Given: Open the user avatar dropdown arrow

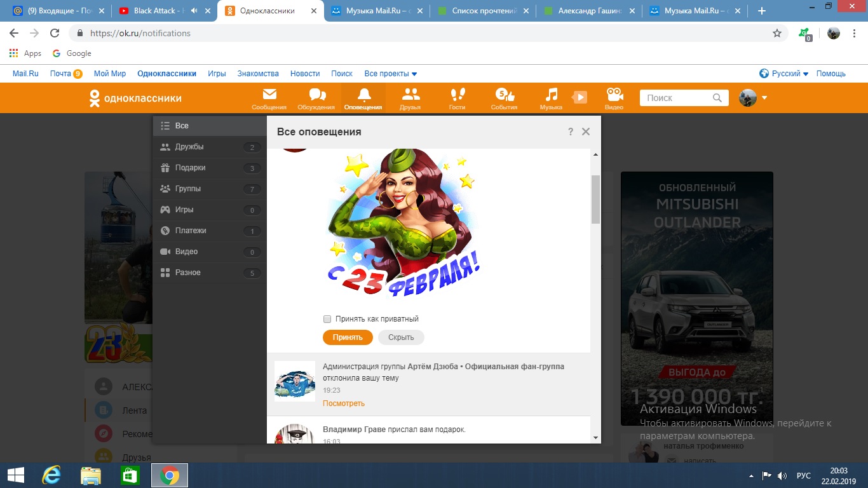Looking at the screenshot, I should [x=764, y=98].
